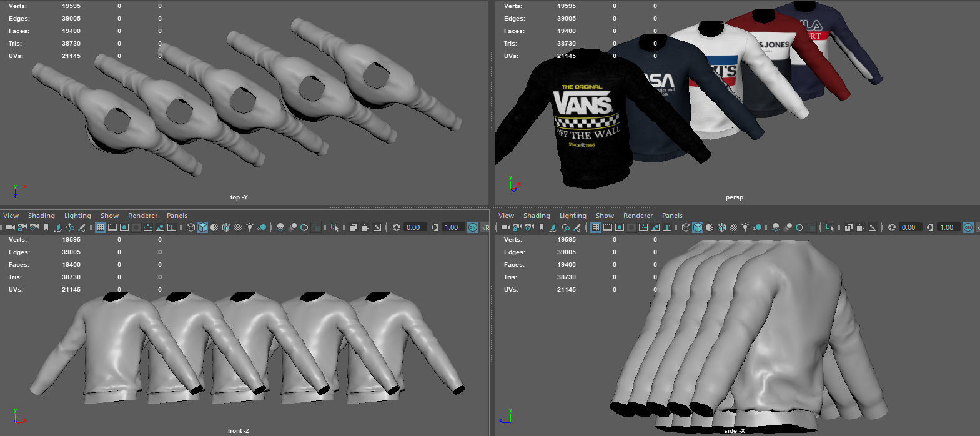Click Gamma value field 1.00 in side -X panel
Screen dimensions: 980x436
coord(948,227)
